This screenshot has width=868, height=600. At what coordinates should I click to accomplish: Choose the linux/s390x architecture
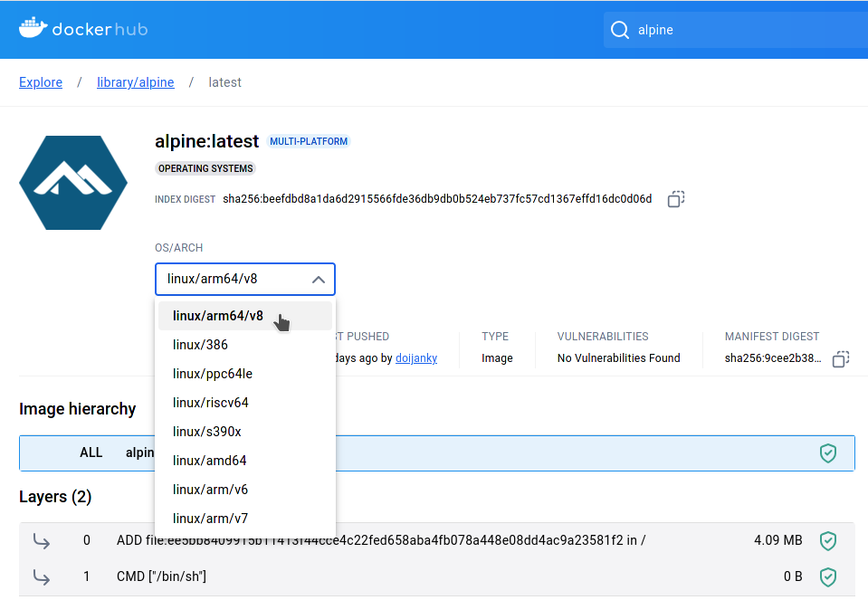coord(207,432)
